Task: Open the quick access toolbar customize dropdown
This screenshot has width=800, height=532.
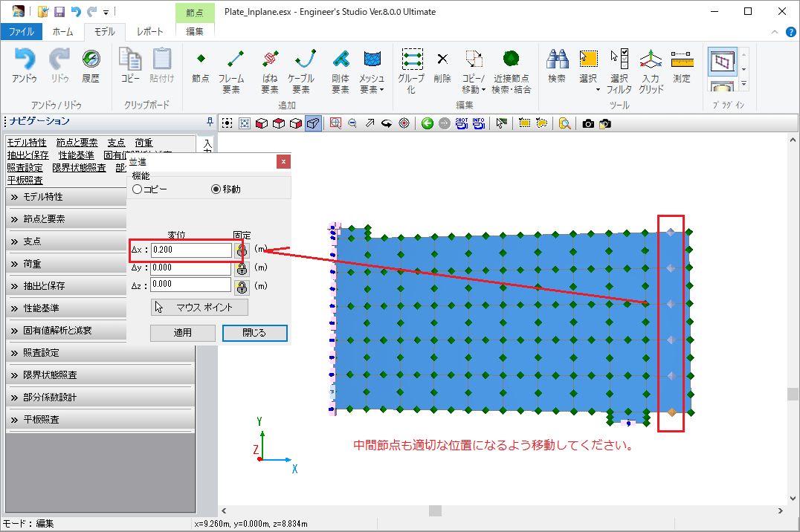Action: [x=106, y=12]
